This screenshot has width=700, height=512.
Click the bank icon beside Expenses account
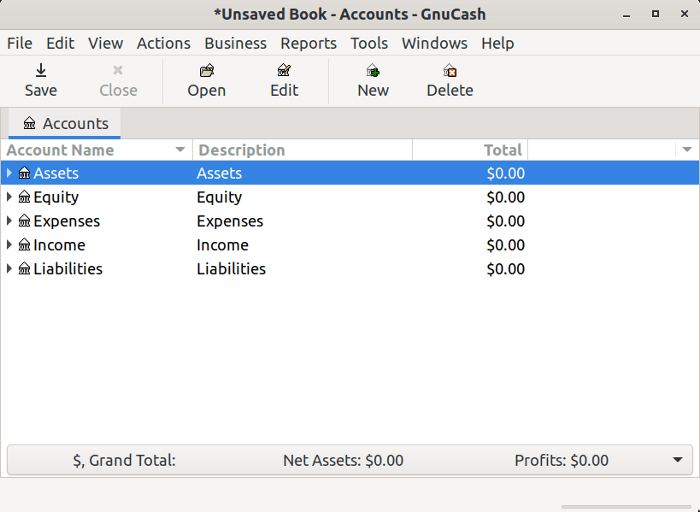tap(25, 221)
